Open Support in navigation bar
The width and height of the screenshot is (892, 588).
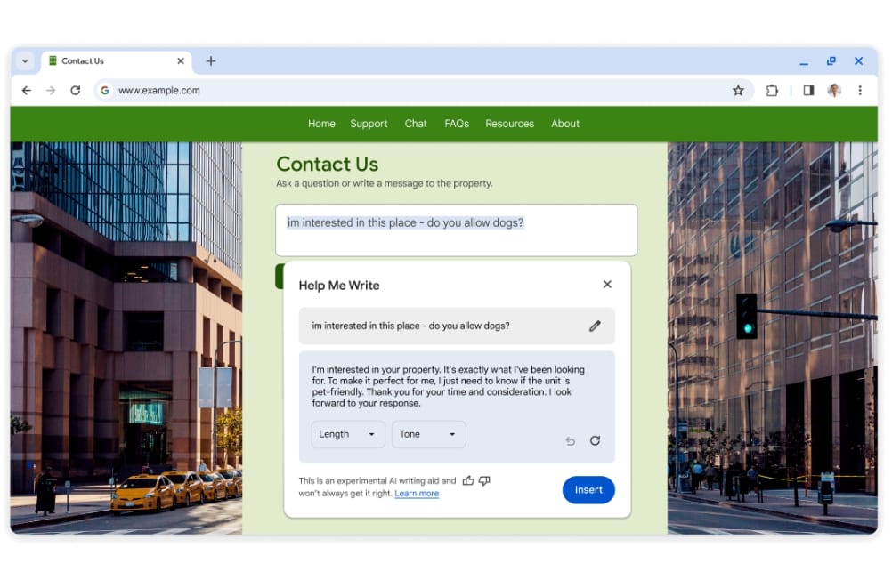369,124
